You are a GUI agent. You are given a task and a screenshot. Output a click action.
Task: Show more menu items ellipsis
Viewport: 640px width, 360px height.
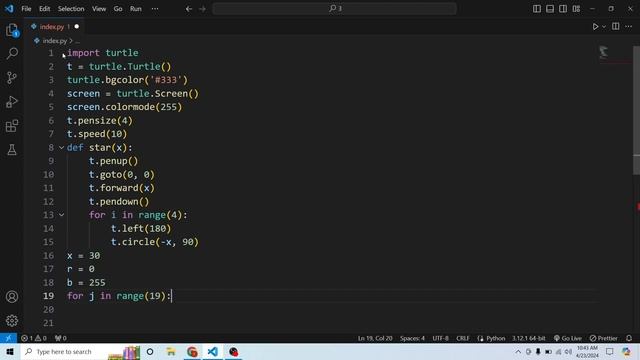click(x=155, y=9)
